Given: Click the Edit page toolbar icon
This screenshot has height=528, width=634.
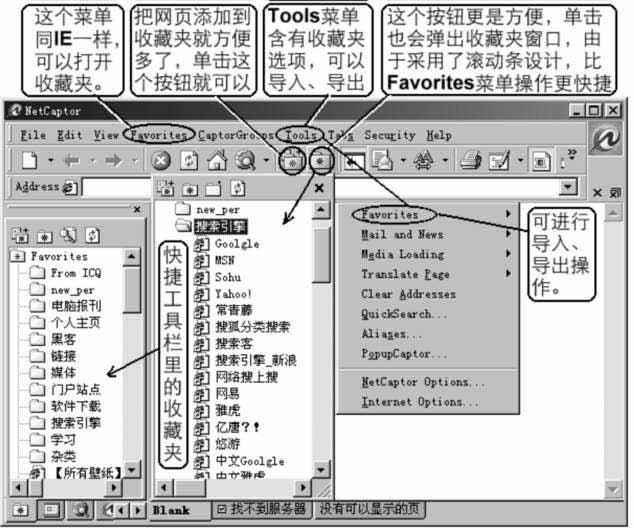Looking at the screenshot, I should coord(499,161).
